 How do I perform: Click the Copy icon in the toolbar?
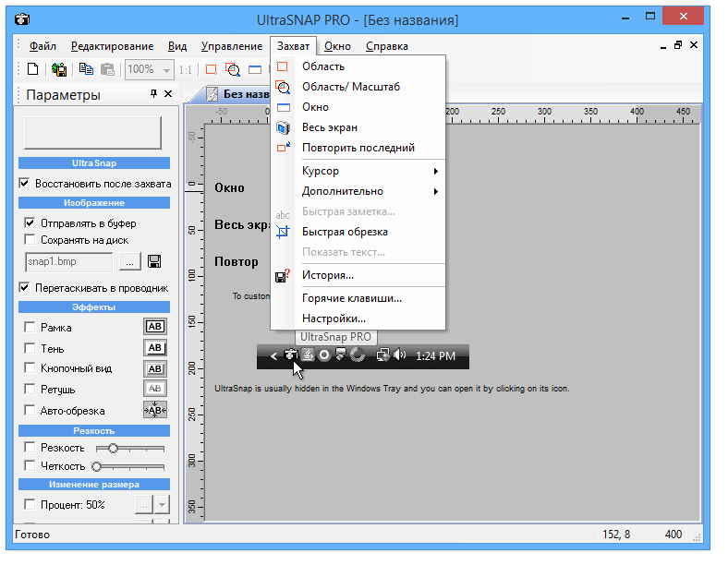(86, 69)
